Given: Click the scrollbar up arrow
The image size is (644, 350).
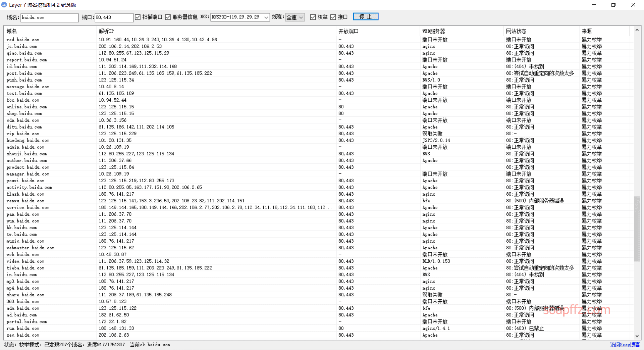Looking at the screenshot, I should [637, 30].
